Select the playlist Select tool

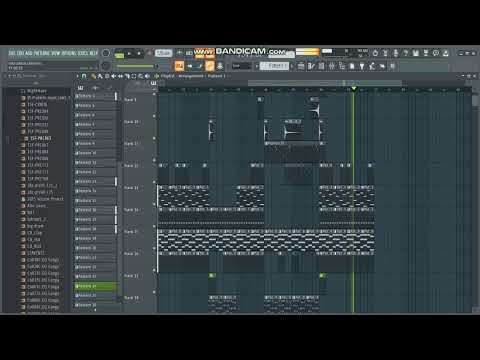pos(134,76)
